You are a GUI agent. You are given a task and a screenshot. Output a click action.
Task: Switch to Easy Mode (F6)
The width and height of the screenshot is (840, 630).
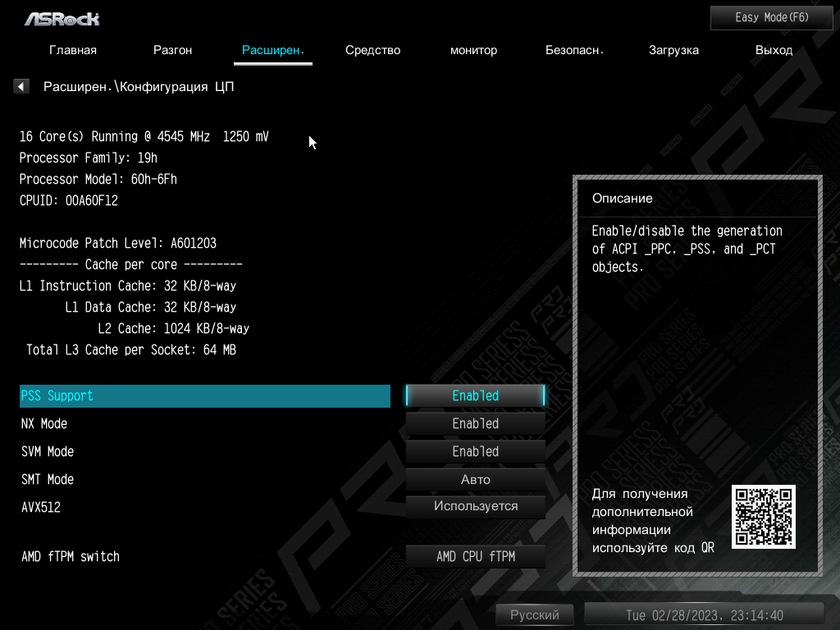point(772,18)
